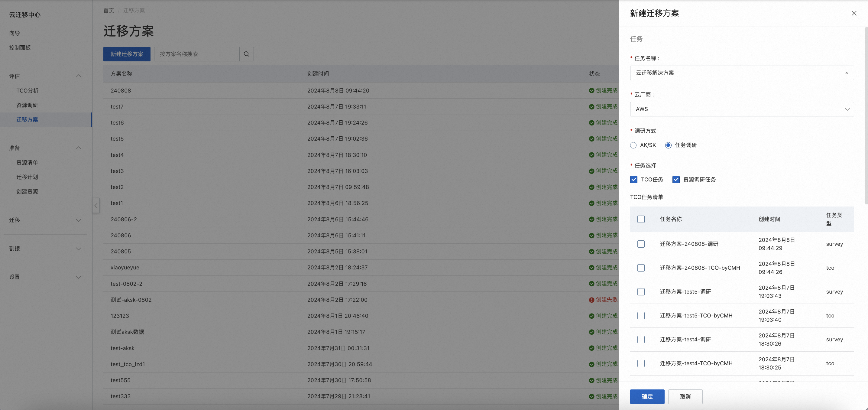Click the 创建完成 status for test7
868x410 pixels.
pos(603,106)
